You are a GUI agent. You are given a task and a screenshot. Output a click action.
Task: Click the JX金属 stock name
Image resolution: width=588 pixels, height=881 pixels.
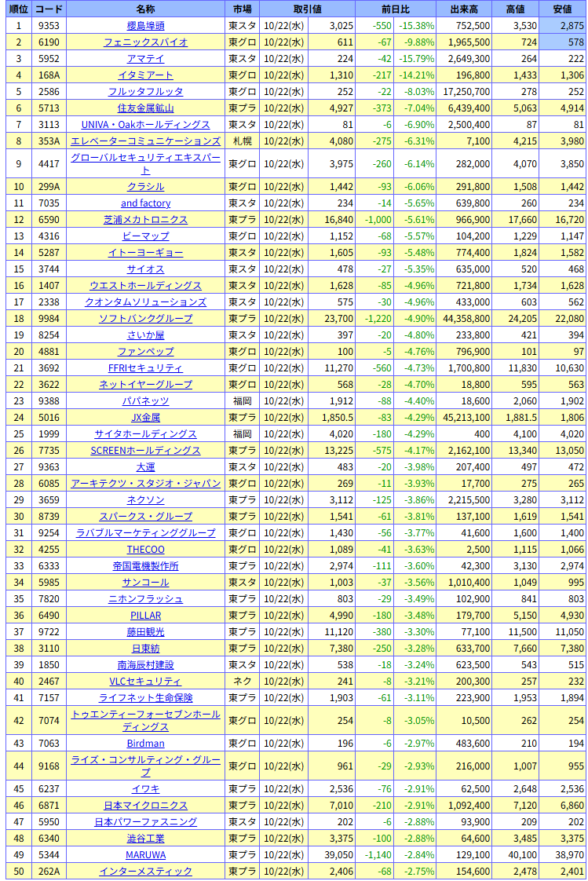pos(145,418)
